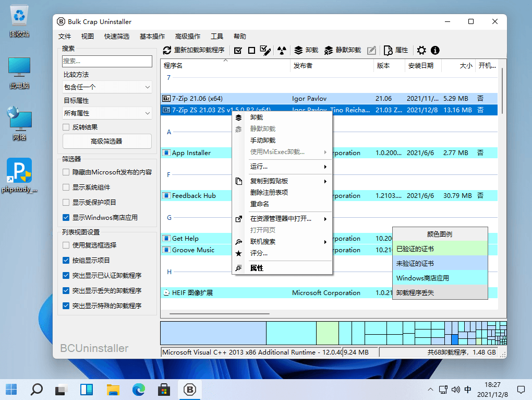Uncheck 显示Windwos商店应用 checkbox
Viewport: 532px width, 400px height.
click(x=66, y=218)
